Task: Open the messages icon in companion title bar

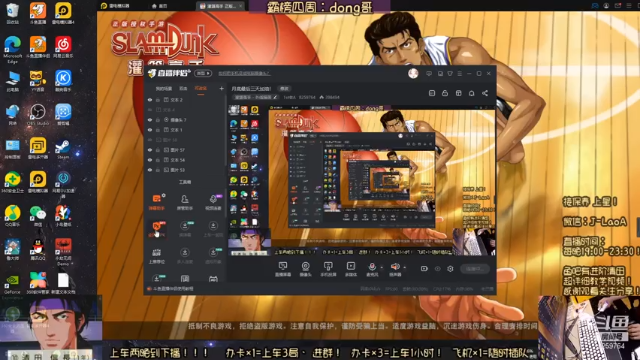Action: pos(429,73)
